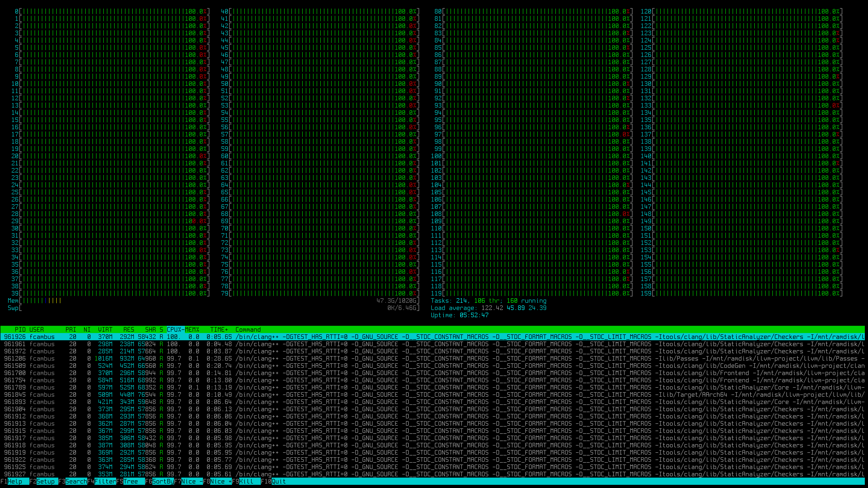Activate Search in the function bar
The width and height of the screenshot is (868, 488).
tap(76, 481)
